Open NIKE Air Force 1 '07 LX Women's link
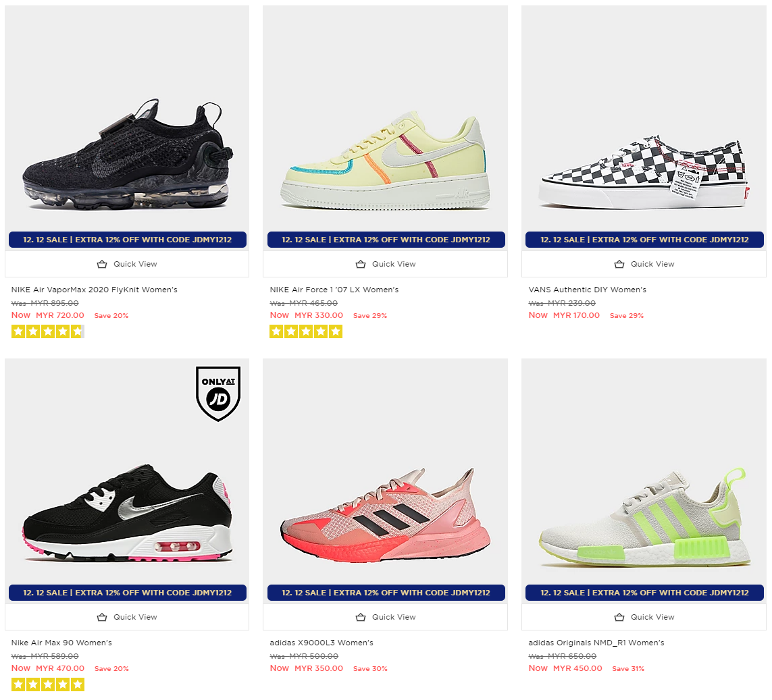The image size is (772, 700). coord(334,290)
